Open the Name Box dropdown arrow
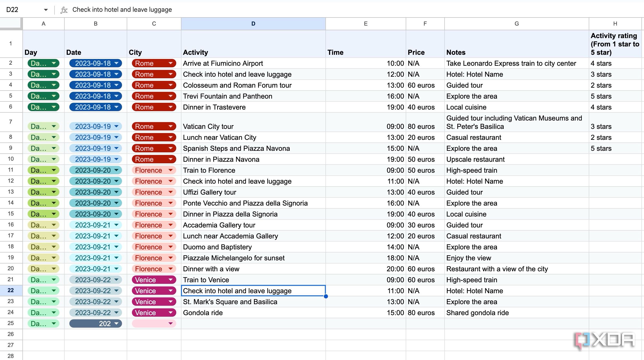644x360 pixels. 46,10
